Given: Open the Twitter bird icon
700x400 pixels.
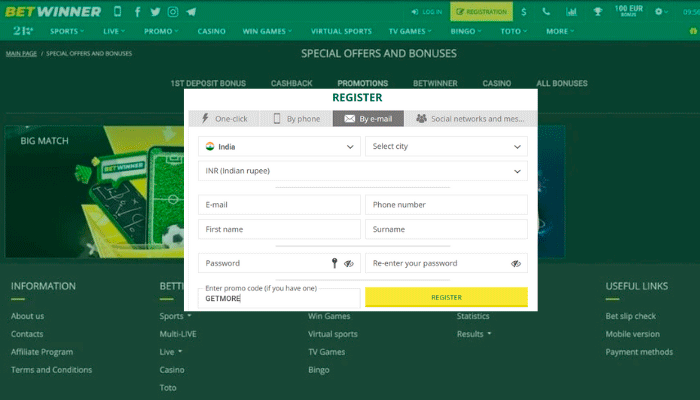Looking at the screenshot, I should pos(155,12).
